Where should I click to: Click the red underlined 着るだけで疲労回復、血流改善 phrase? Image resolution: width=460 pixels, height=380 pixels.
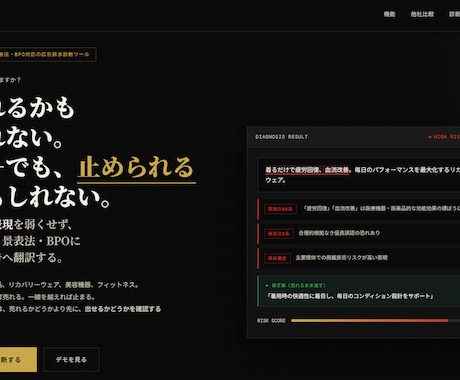click(307, 170)
